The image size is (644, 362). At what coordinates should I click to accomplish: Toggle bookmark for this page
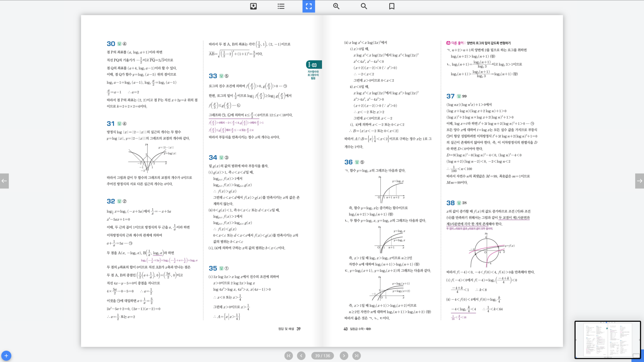tap(392, 6)
